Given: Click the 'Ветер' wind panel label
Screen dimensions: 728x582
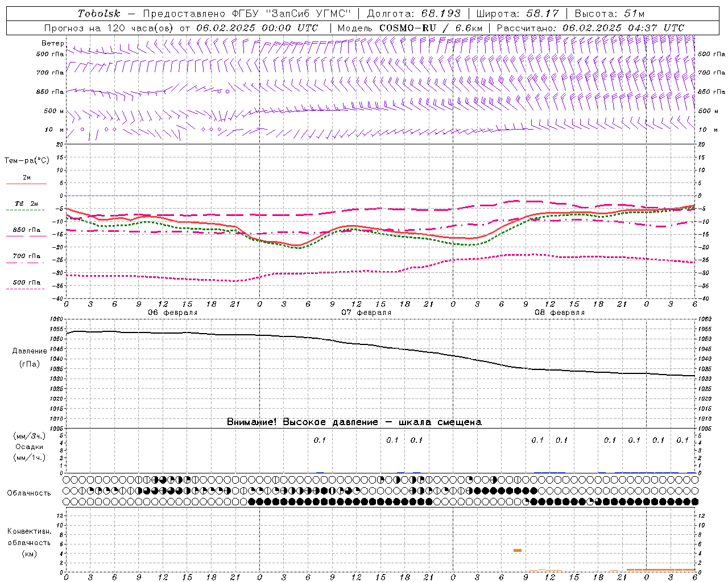Looking at the screenshot, I should click(x=52, y=43).
